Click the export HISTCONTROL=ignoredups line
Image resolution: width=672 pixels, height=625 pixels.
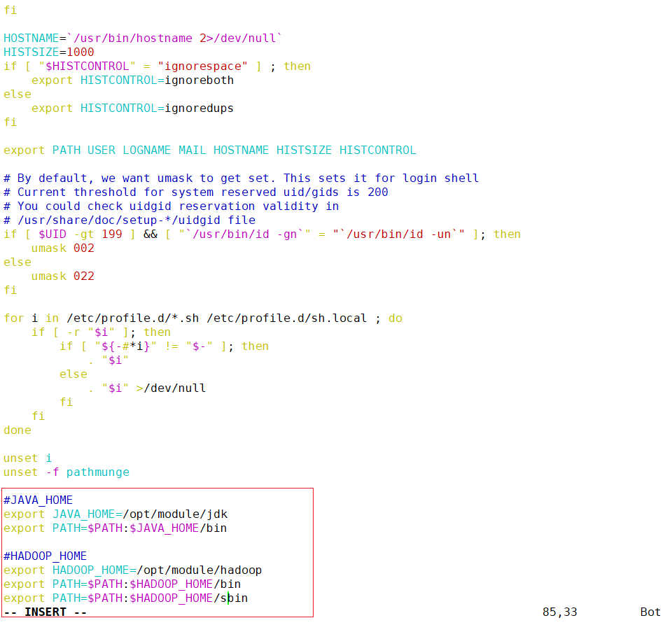point(132,108)
